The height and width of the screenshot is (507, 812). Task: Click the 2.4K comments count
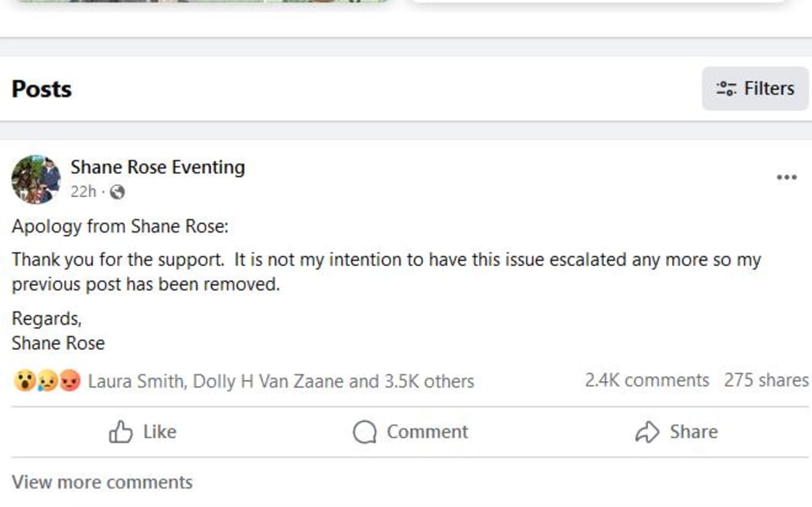647,380
